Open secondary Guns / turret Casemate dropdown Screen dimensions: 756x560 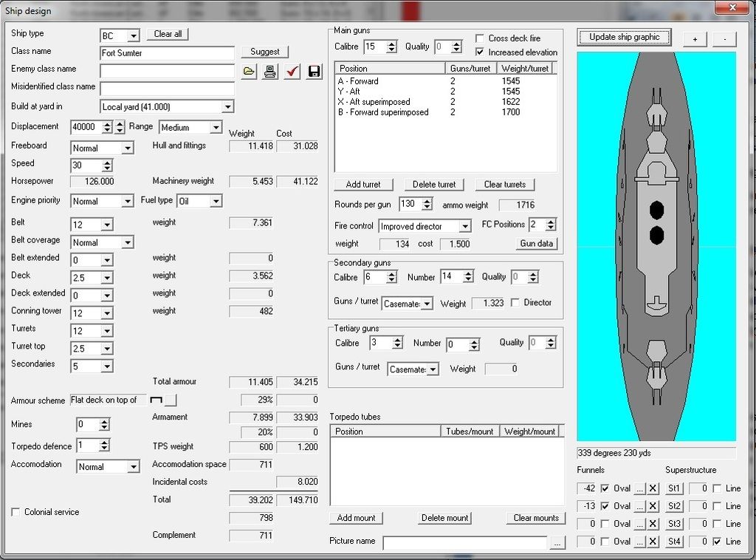point(427,304)
